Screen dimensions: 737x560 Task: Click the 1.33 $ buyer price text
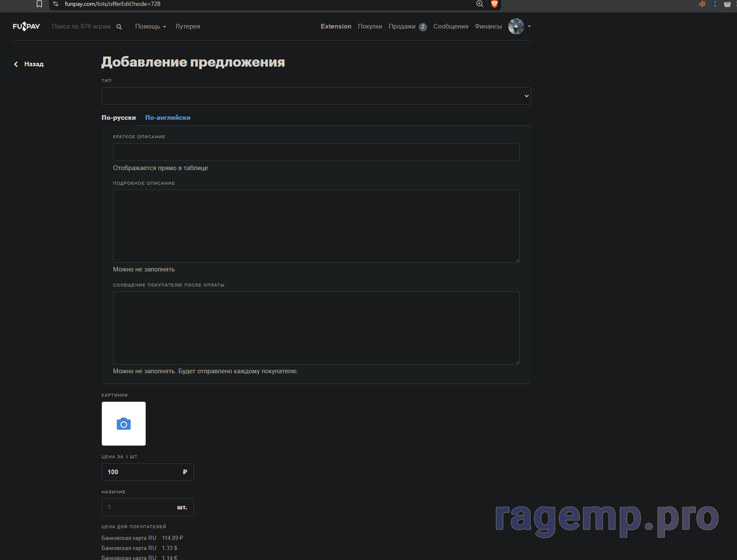tap(170, 548)
